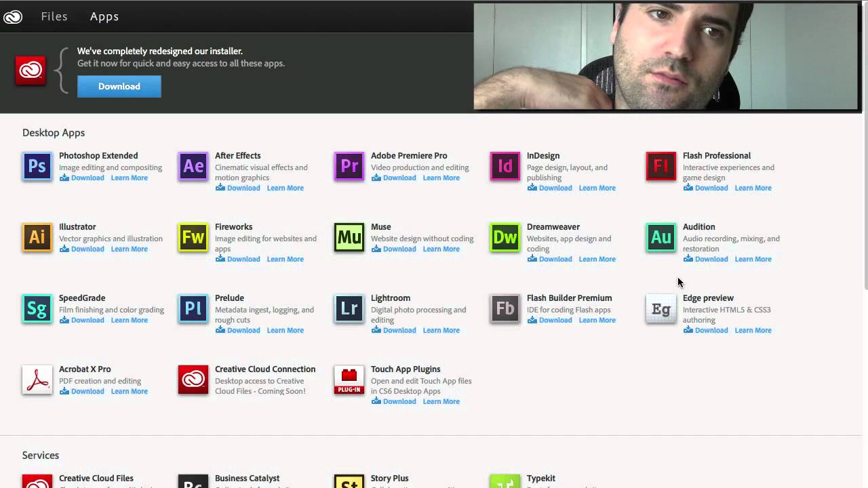
Task: Download Touch App Plugins
Action: click(394, 401)
